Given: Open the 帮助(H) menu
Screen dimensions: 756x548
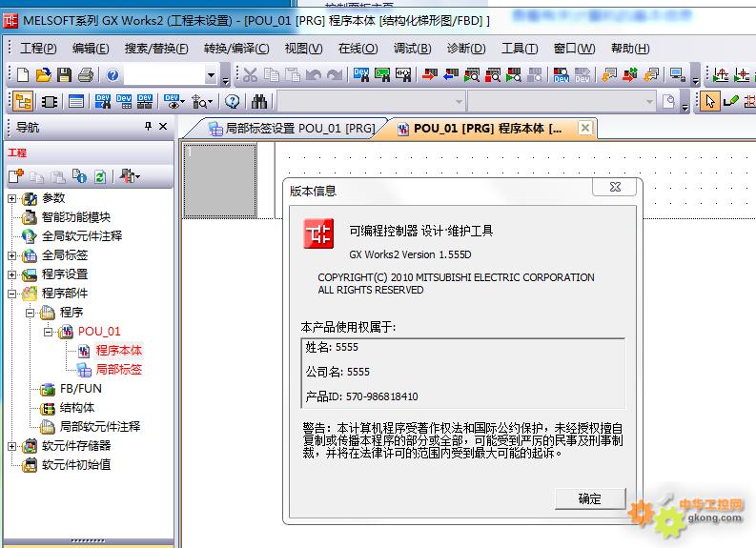Looking at the screenshot, I should [x=630, y=49].
